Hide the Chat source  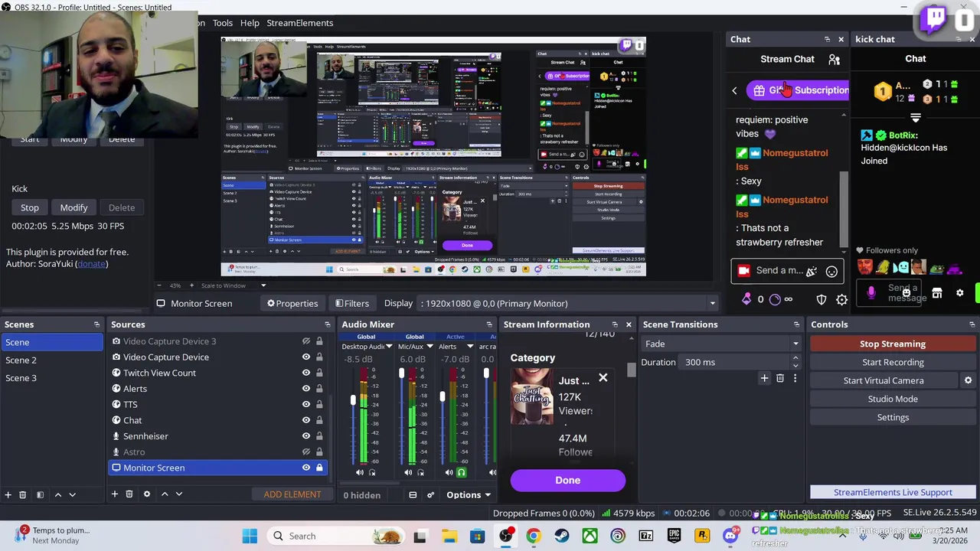point(306,420)
